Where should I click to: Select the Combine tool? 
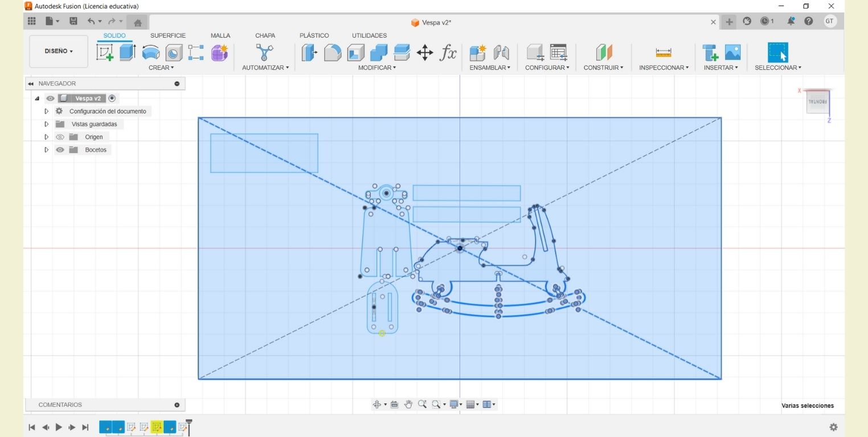(x=379, y=53)
